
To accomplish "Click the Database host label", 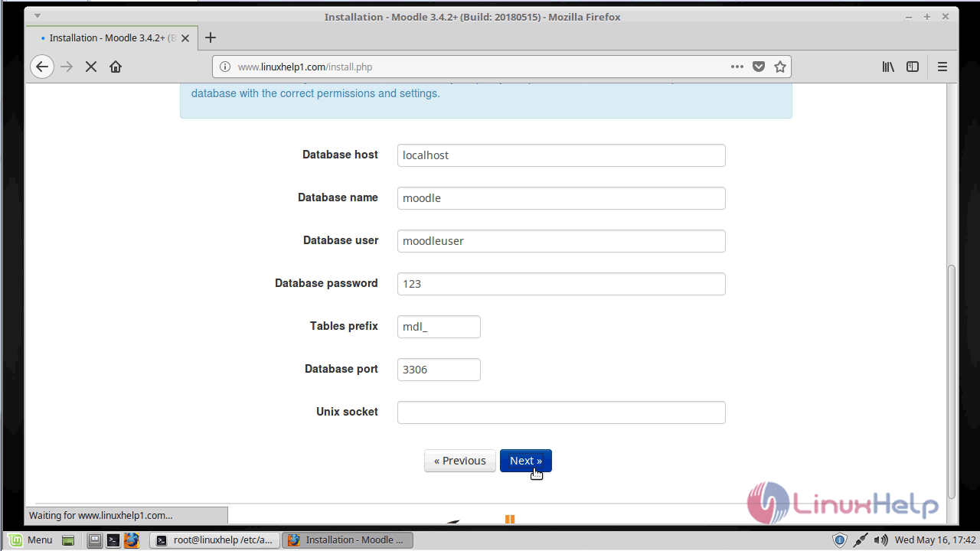I will tap(340, 155).
